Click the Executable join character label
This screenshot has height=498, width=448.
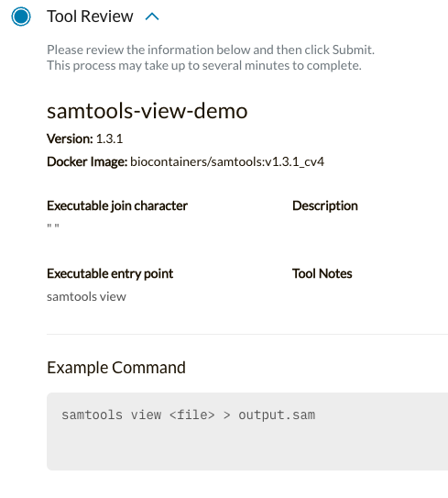point(117,205)
